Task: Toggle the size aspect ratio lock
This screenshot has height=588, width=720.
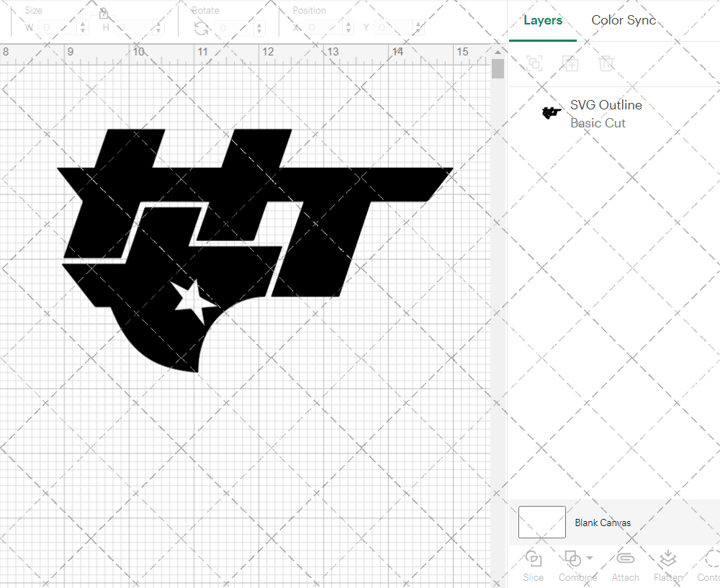Action: [x=103, y=13]
